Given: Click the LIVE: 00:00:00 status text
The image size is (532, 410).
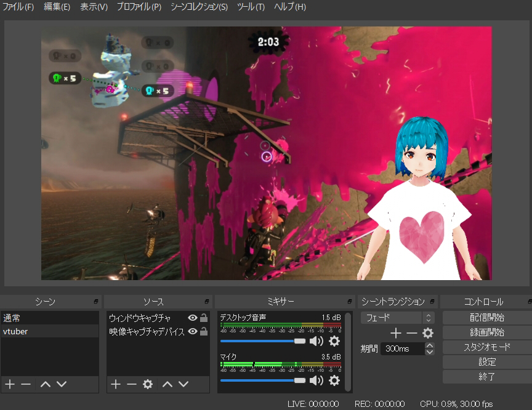Looking at the screenshot, I should pos(313,404).
